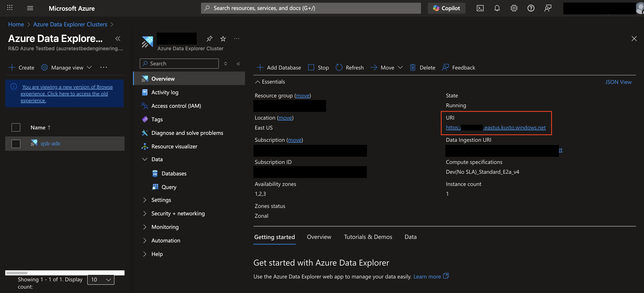The width and height of the screenshot is (644, 293).
Task: Switch to Tutorials & Demos tab
Action: click(368, 237)
